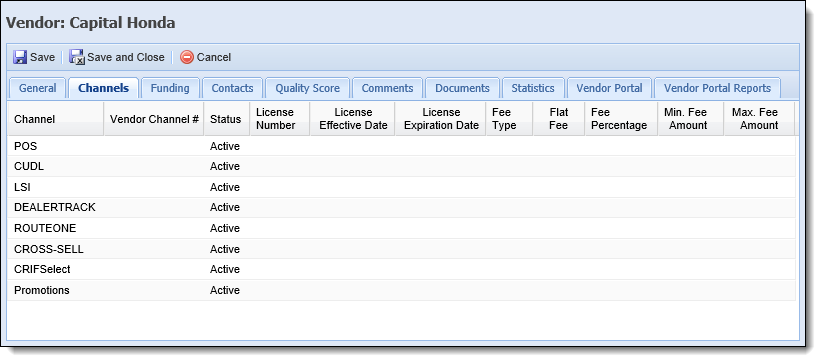Screen dimensions: 821x362
Task: Click the red Cancel icon
Action: 186,57
